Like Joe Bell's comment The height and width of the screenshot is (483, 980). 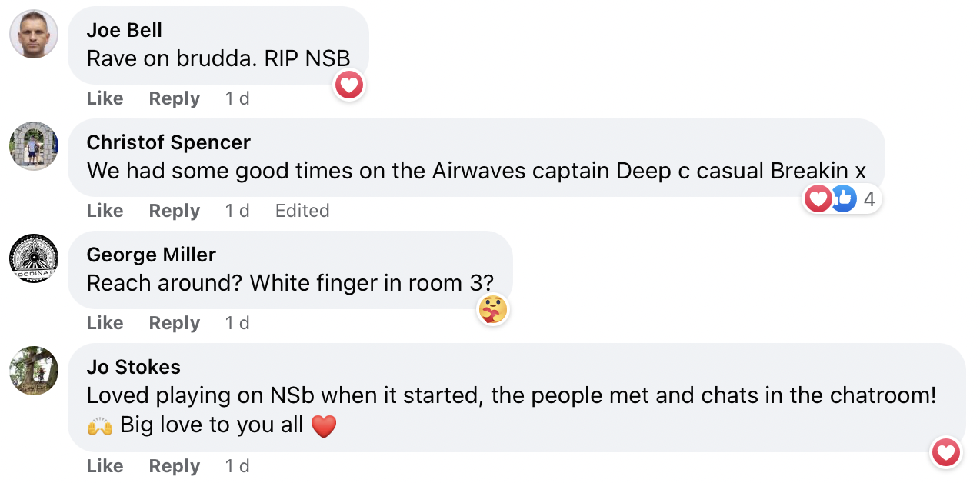click(x=105, y=98)
